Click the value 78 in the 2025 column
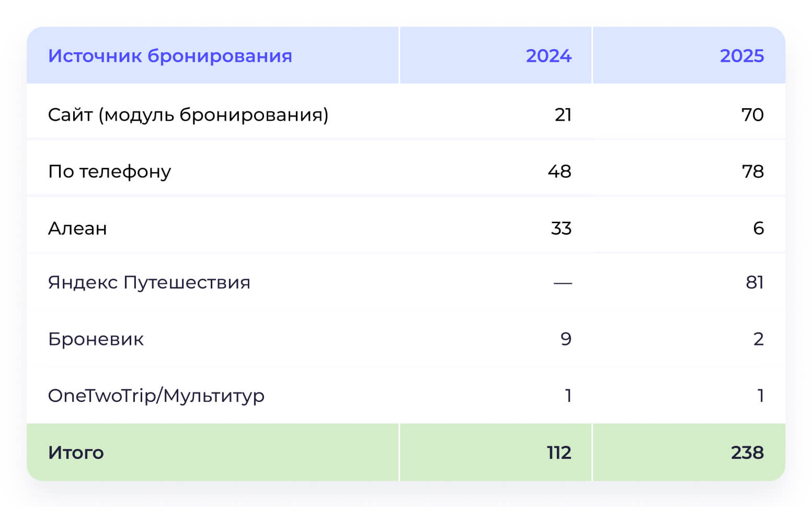812x507 pixels. [x=753, y=171]
